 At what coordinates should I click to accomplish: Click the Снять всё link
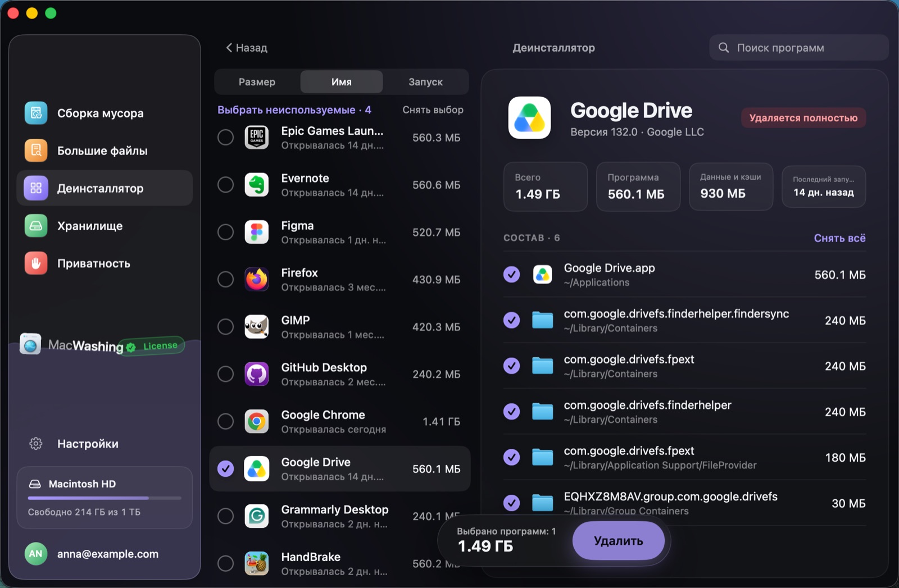[839, 238]
